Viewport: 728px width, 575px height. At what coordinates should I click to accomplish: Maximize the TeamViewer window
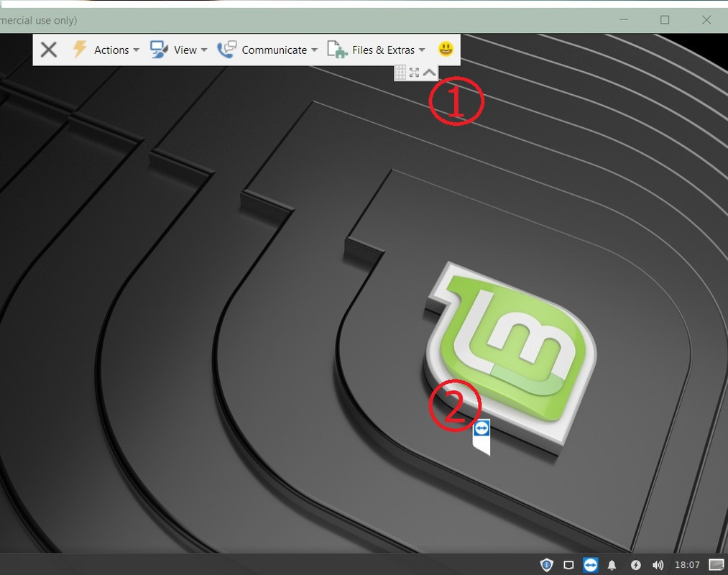click(665, 20)
